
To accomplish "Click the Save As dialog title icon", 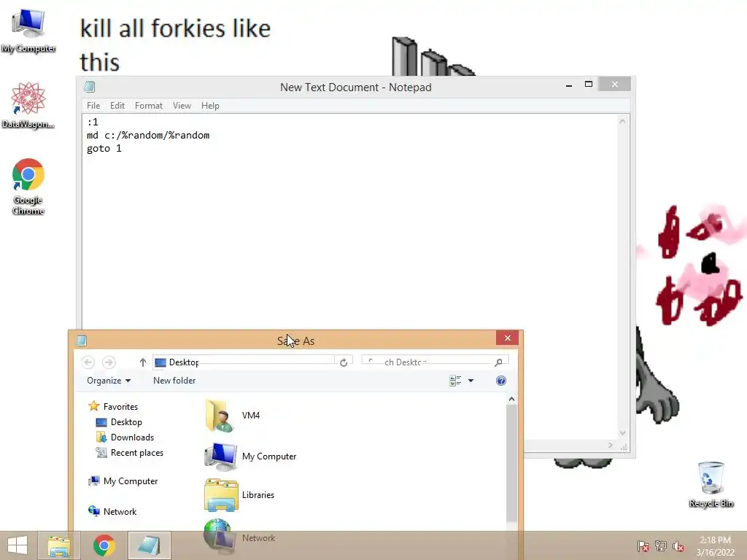I will coord(82,341).
